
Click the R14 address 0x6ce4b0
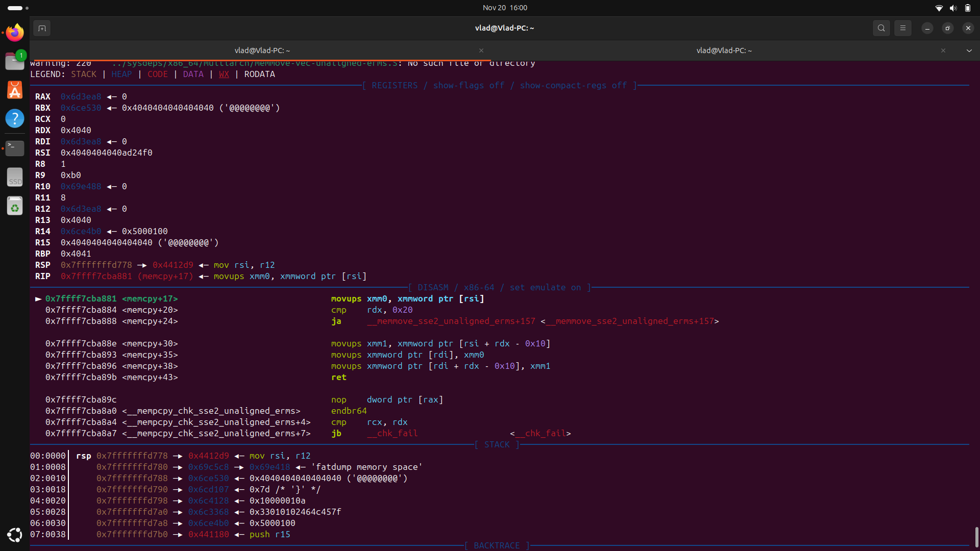pos(81,231)
